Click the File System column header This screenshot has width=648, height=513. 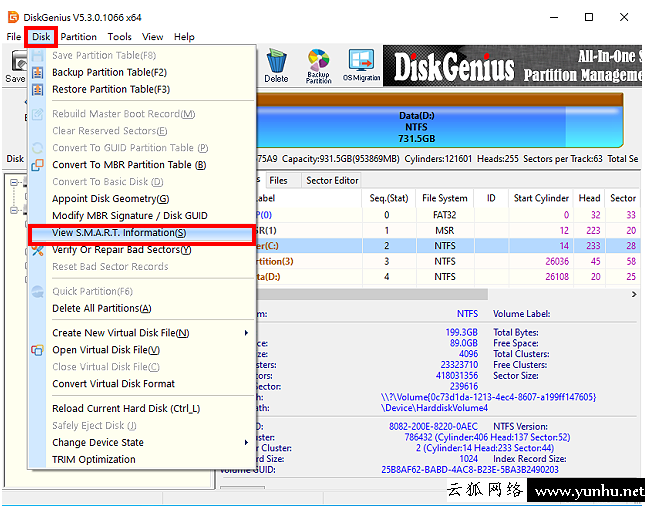click(x=445, y=198)
